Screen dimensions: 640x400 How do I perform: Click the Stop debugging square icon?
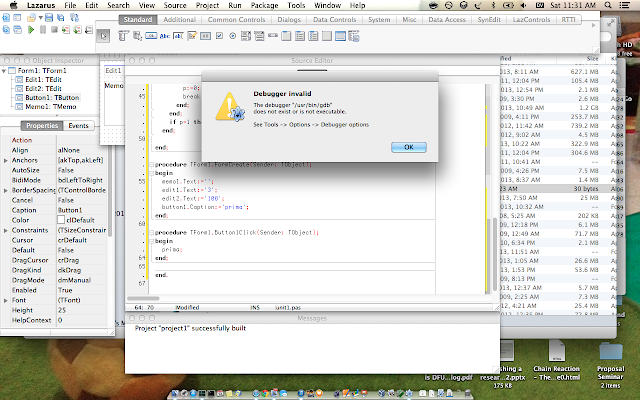pos(54,30)
